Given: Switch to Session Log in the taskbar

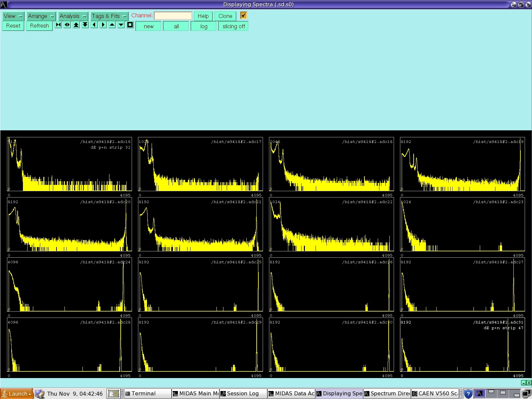Looking at the screenshot, I should pyautogui.click(x=243, y=394).
